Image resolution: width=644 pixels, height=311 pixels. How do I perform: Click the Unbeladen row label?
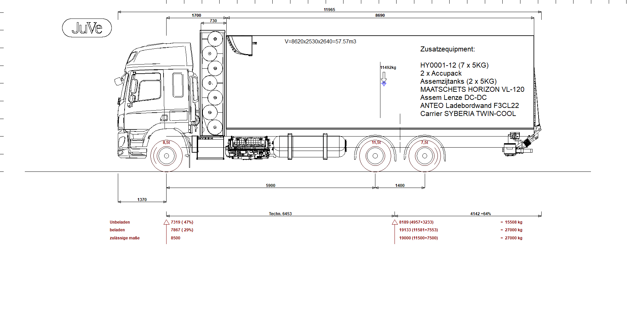click(x=120, y=222)
